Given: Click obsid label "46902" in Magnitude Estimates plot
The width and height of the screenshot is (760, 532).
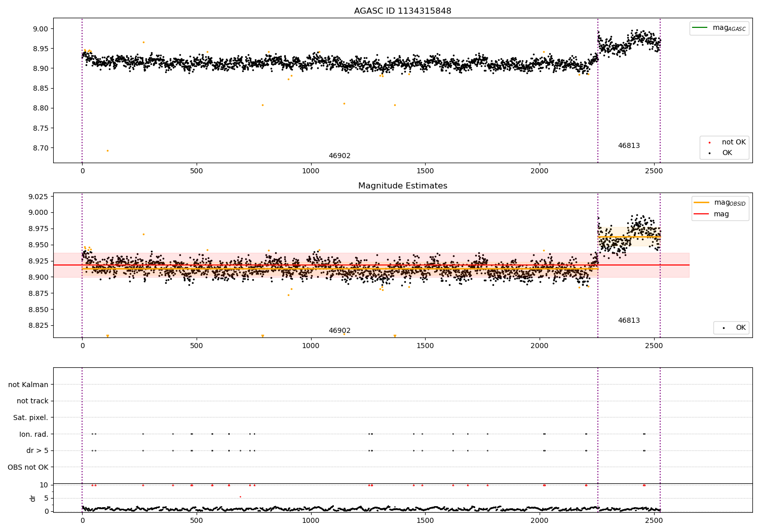Looking at the screenshot, I should pos(339,330).
